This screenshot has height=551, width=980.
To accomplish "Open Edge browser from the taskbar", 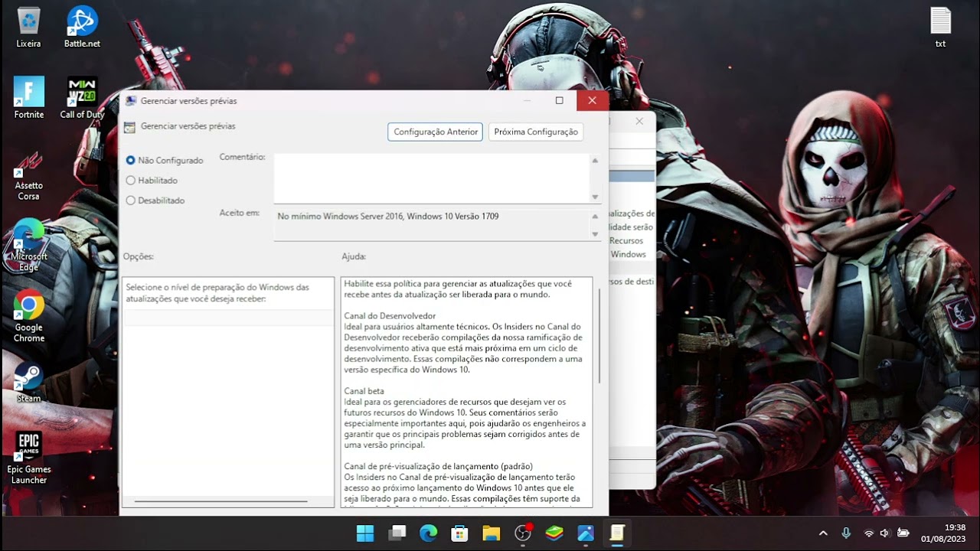I will coord(428,533).
